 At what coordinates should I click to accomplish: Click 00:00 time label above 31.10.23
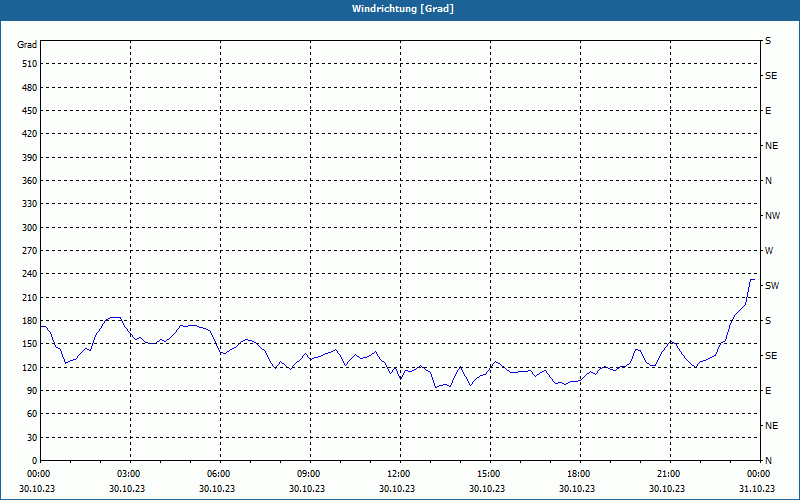coord(758,474)
